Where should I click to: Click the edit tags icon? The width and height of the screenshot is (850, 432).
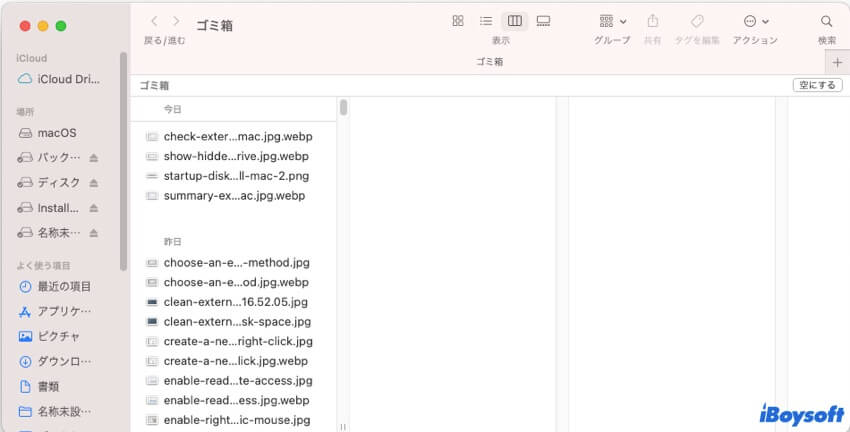(697, 21)
